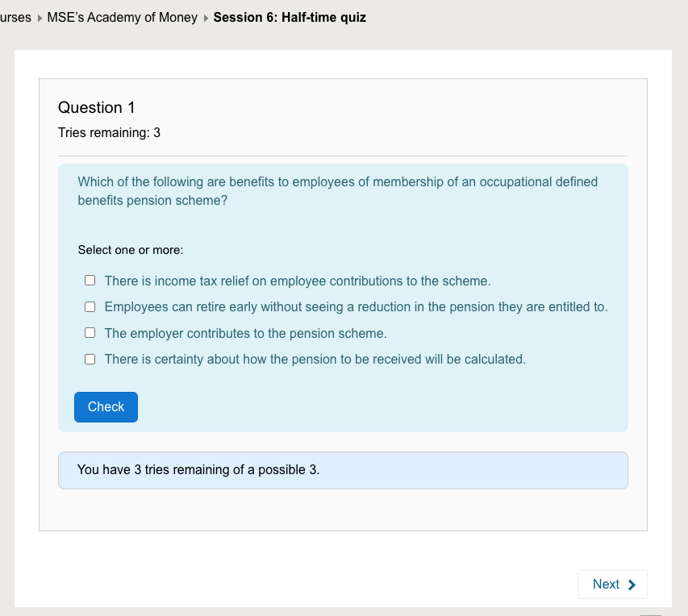Click breadcrumb arrow before MSE's Academy
This screenshot has width=688, height=616.
pos(40,18)
